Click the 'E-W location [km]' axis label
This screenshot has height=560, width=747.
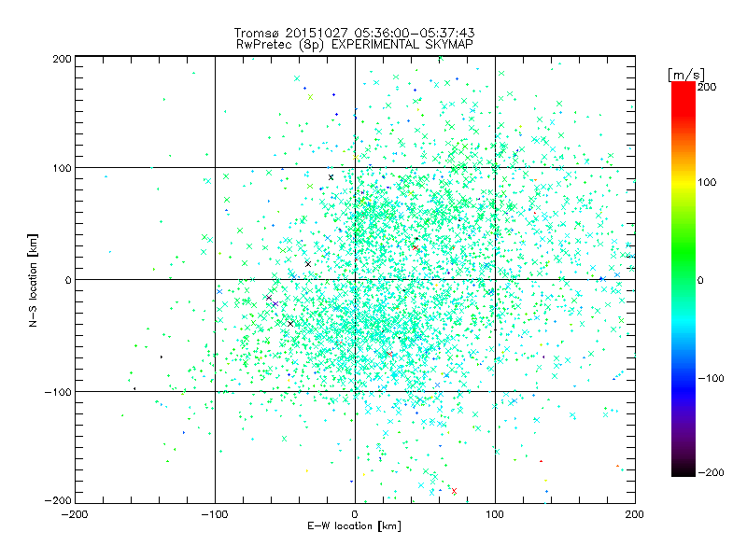354,525
